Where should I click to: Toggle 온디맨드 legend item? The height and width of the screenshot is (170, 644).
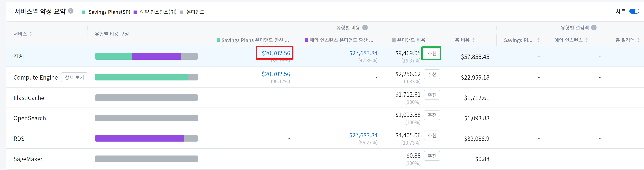(x=192, y=12)
